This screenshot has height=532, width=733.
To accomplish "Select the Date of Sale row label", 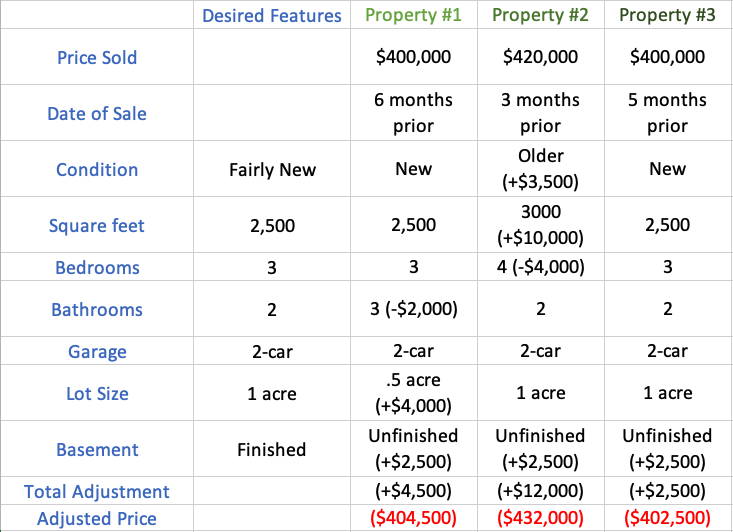I will (x=97, y=113).
